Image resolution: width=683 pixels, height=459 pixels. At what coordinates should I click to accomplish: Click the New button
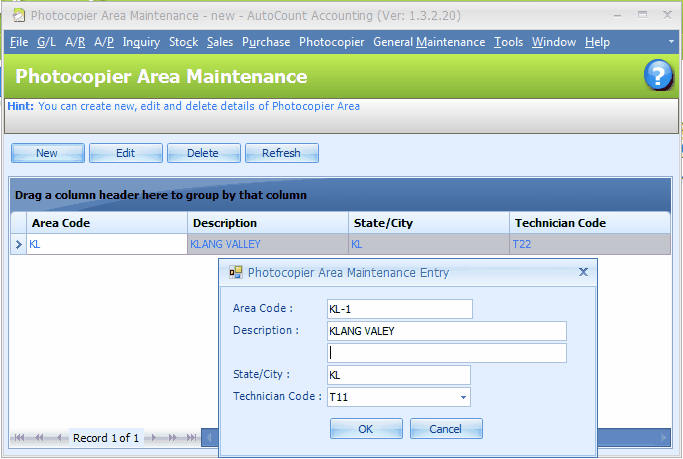pyautogui.click(x=47, y=153)
